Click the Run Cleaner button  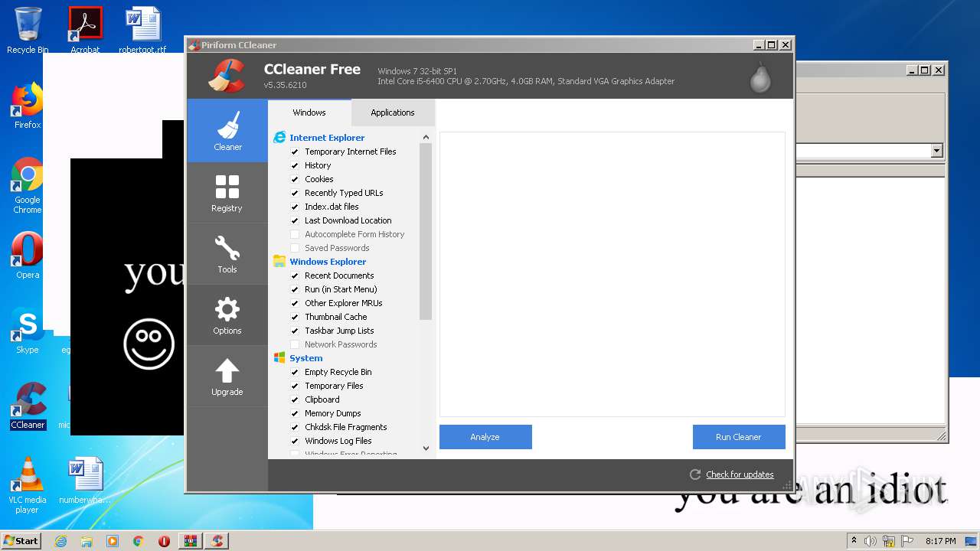[739, 437]
